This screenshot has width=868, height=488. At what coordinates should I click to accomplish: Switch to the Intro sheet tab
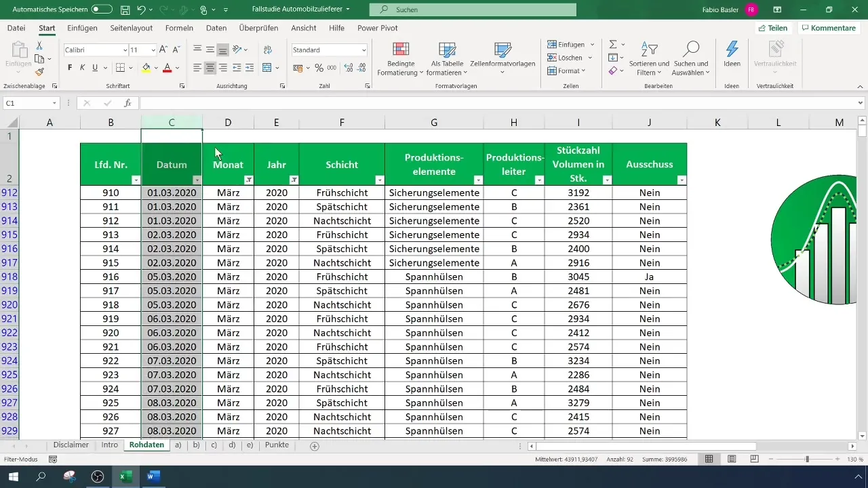point(109,445)
